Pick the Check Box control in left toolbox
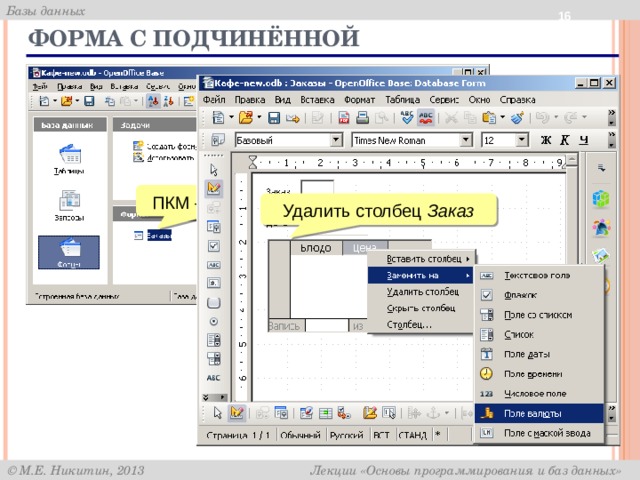The image size is (640, 480). tap(214, 246)
